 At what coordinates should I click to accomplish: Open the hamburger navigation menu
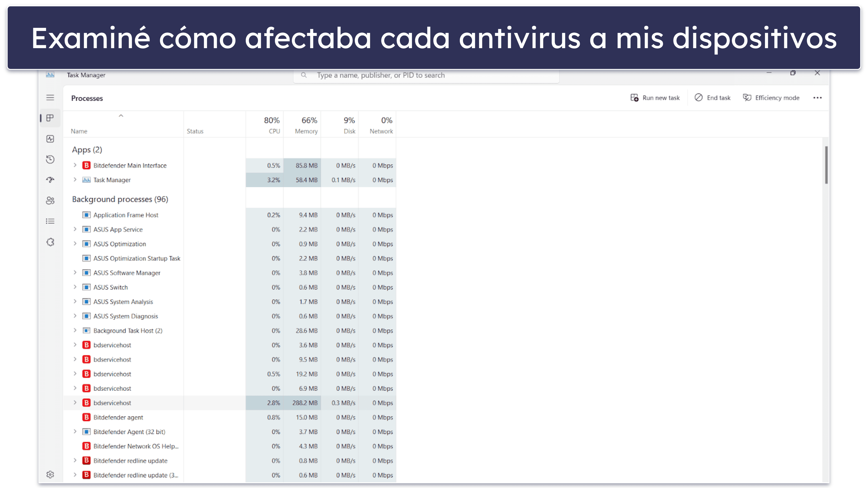pos(50,98)
